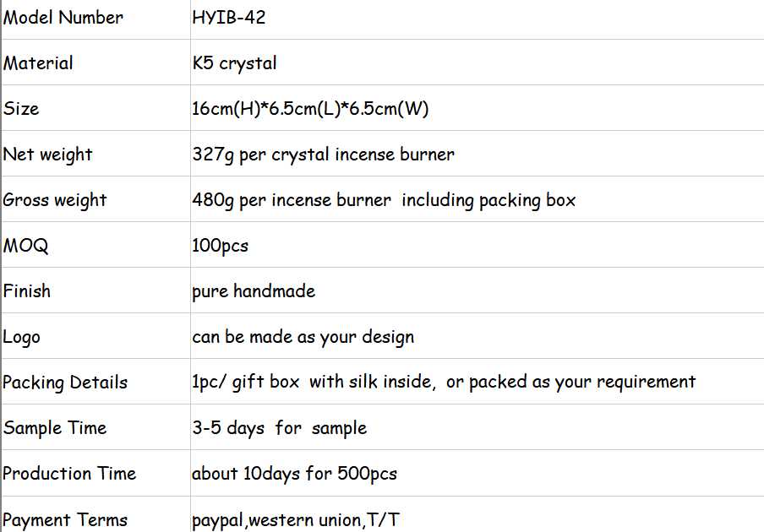Click the "MOQ" label cell
764x532 pixels.
point(26,246)
